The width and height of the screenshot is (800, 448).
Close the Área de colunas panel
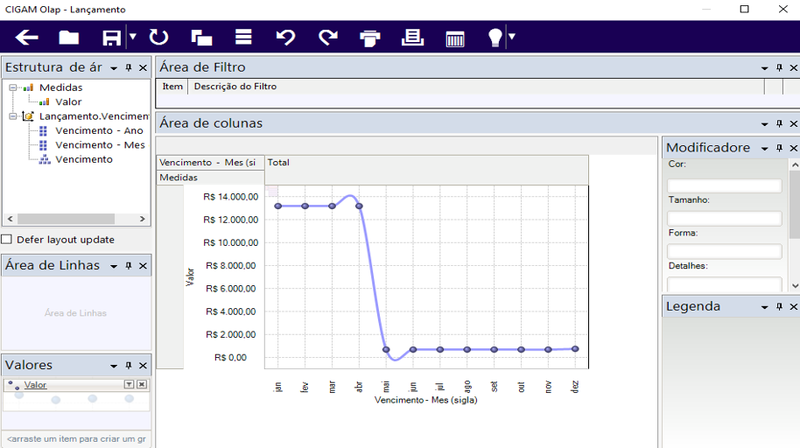point(794,124)
